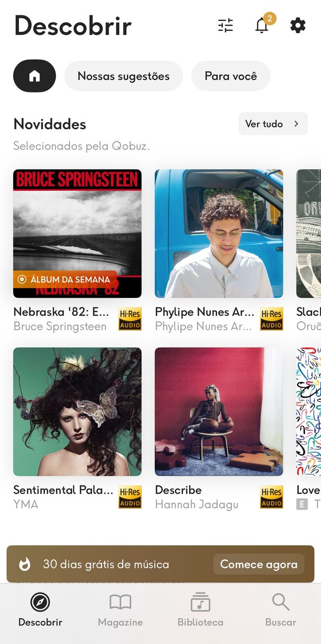321x644 pixels.
Task: Tap the Hannah Jadagu artist name
Action: coord(197,504)
